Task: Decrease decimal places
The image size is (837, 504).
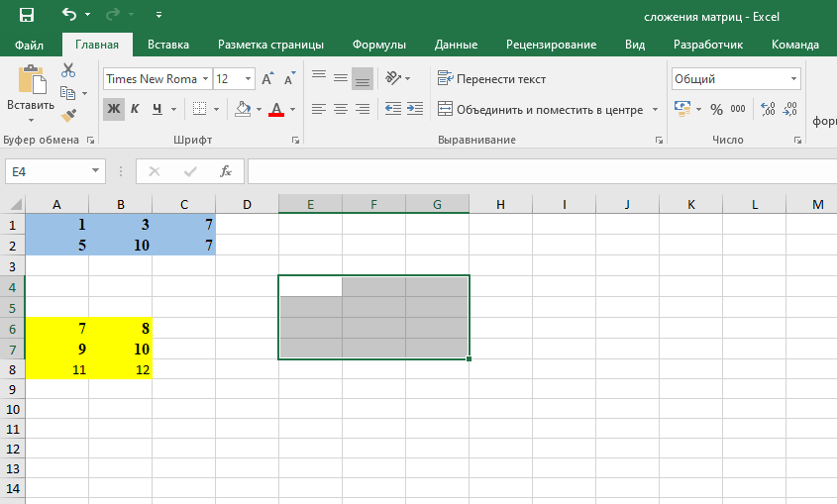Action: (x=790, y=109)
